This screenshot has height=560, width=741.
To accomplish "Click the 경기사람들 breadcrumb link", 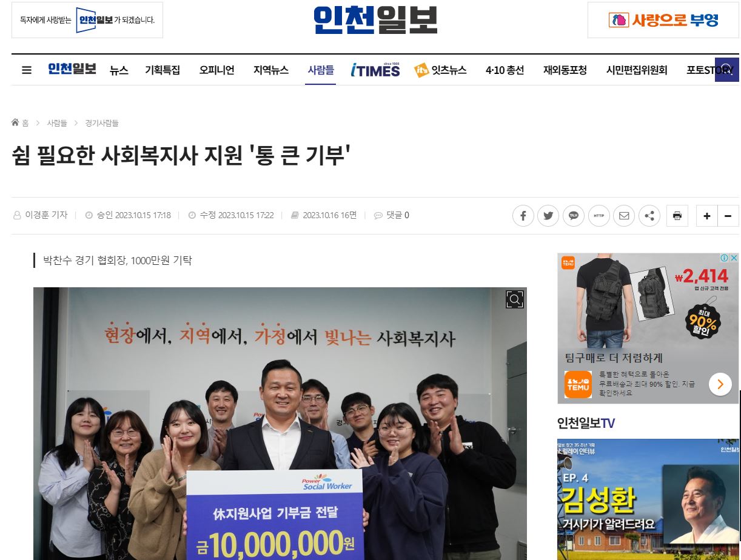I will (x=101, y=123).
